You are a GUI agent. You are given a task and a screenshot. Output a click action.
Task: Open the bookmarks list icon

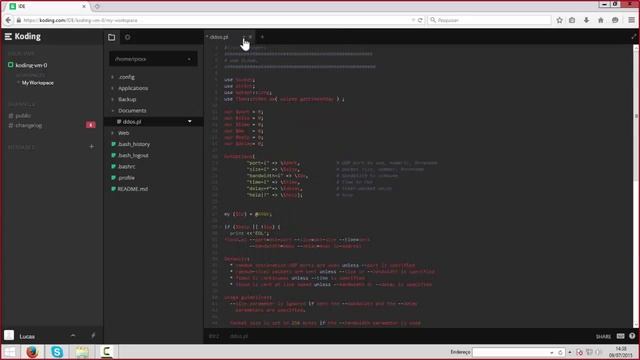click(572, 20)
